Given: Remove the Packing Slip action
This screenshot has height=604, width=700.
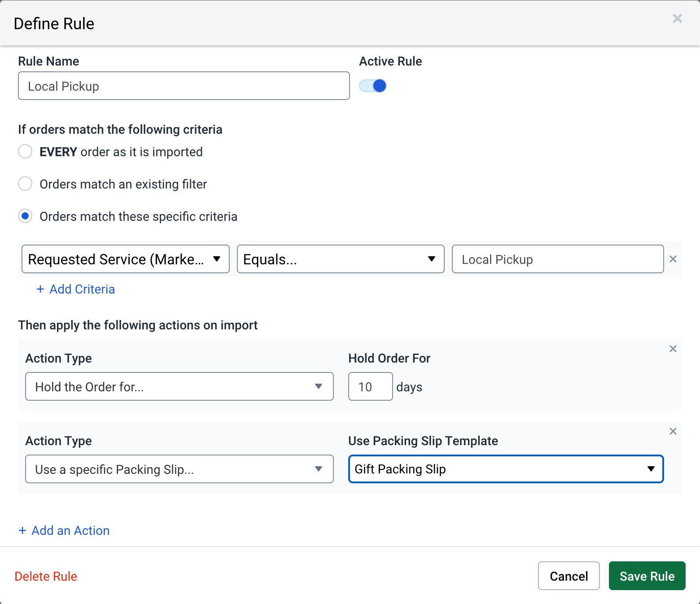Looking at the screenshot, I should coord(673,431).
